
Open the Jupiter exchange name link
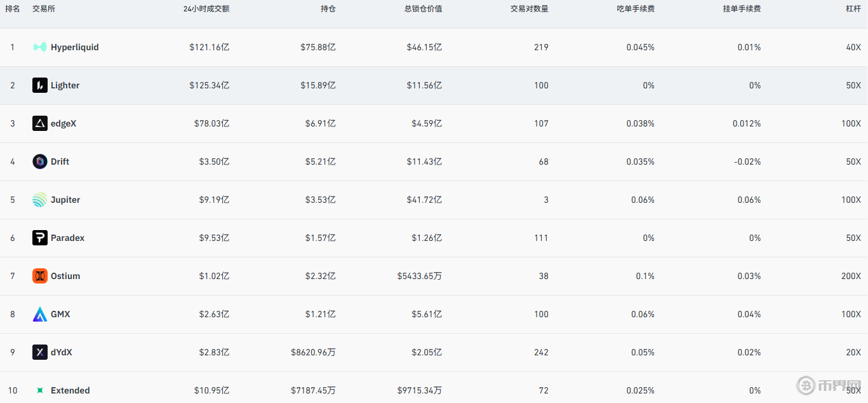[65, 200]
